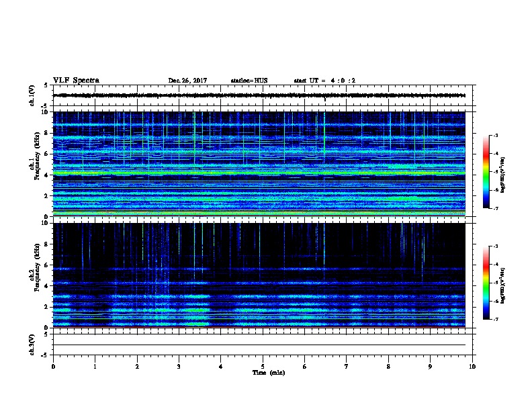Click the time-axis tick label "4"
The height and width of the screenshot is (411, 532).
tap(221, 367)
